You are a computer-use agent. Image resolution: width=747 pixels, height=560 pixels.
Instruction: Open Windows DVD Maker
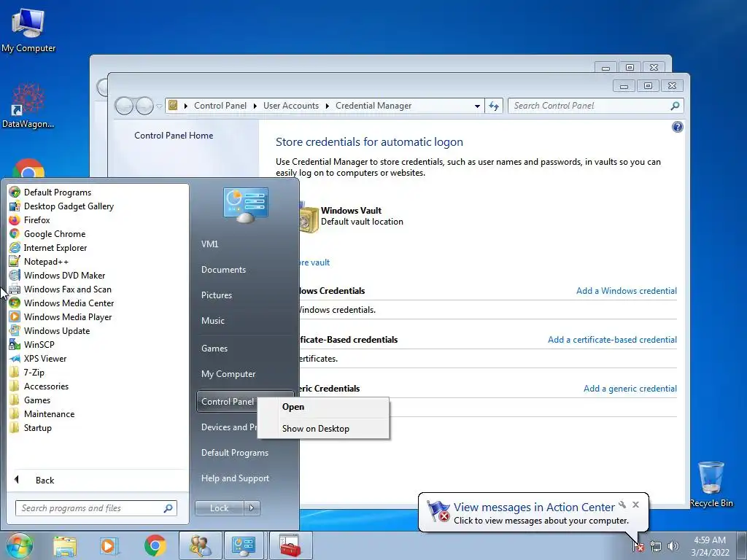coord(64,275)
